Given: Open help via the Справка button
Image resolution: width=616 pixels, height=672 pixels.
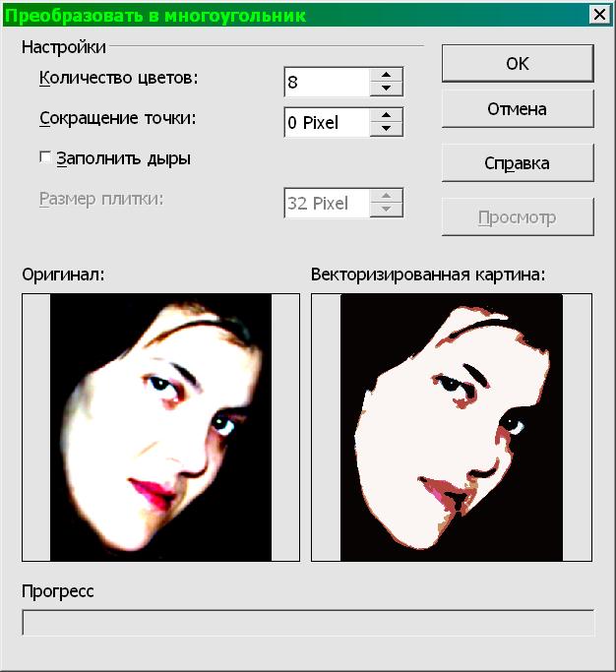Looking at the screenshot, I should [518, 163].
